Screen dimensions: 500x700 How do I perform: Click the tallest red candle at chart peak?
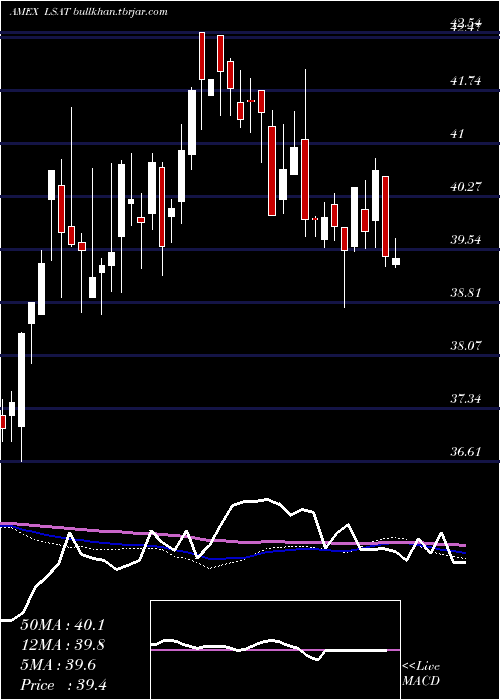point(202,56)
